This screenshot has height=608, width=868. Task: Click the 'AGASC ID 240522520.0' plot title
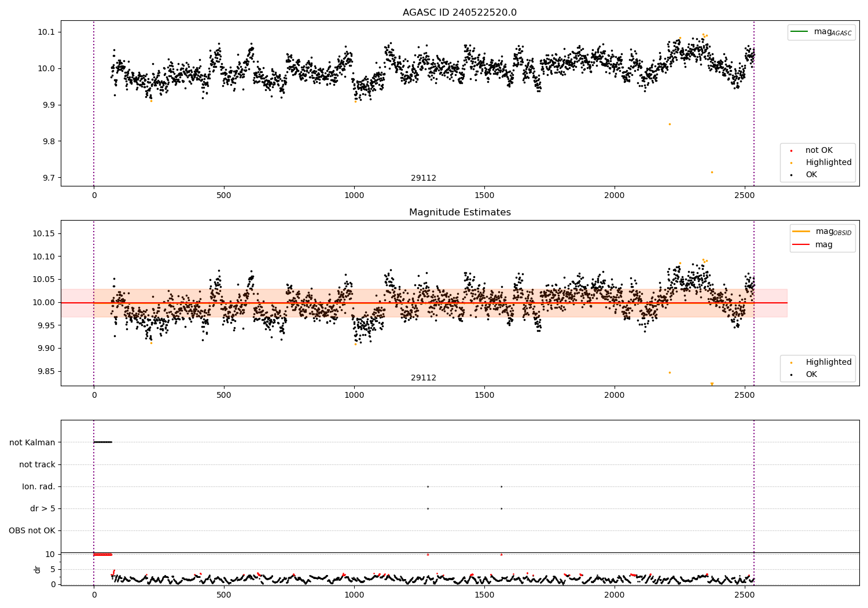[459, 13]
